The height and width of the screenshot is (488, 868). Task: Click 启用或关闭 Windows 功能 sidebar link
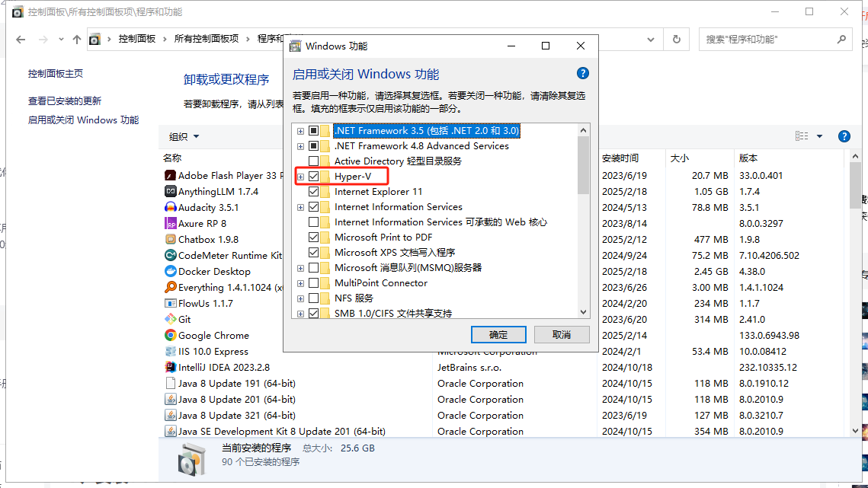(x=83, y=120)
